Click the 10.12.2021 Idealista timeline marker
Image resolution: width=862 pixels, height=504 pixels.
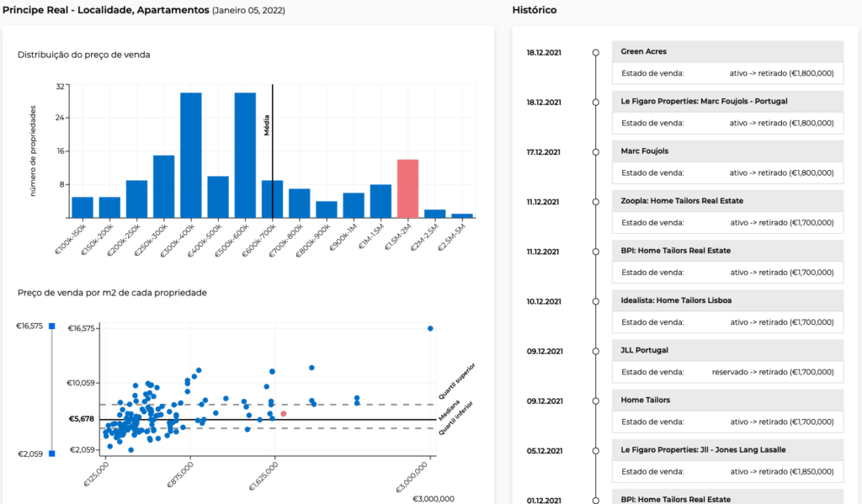pyautogui.click(x=596, y=301)
